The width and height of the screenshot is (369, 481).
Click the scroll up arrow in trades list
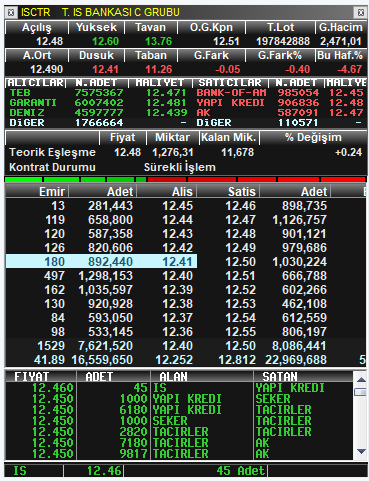click(x=361, y=379)
